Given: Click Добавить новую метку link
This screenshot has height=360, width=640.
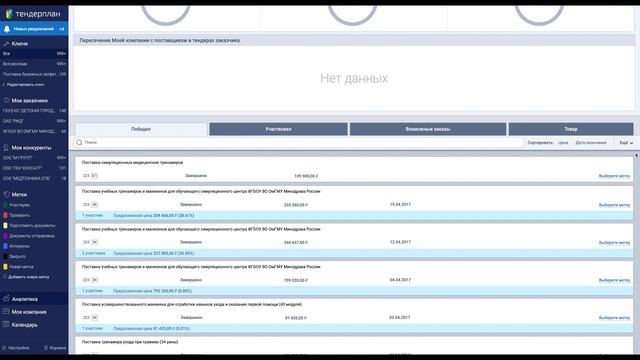Looking at the screenshot, I should click(x=29, y=277).
